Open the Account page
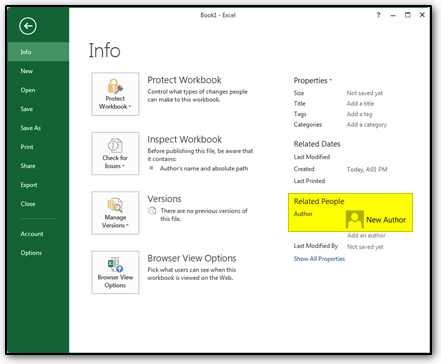 click(38, 234)
